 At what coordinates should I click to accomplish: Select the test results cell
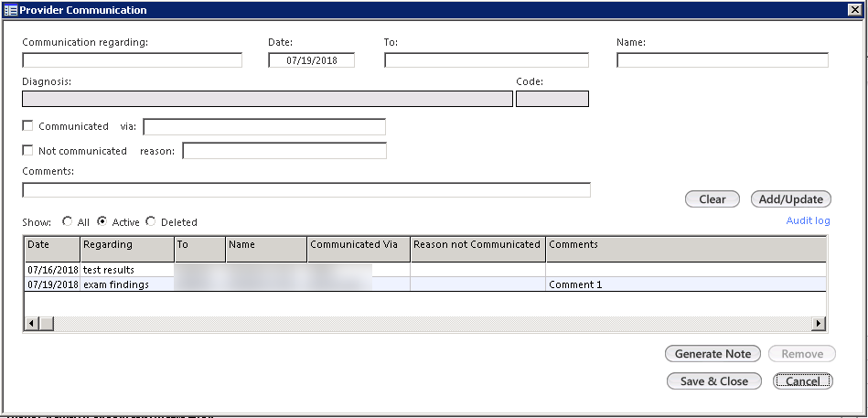click(x=127, y=270)
